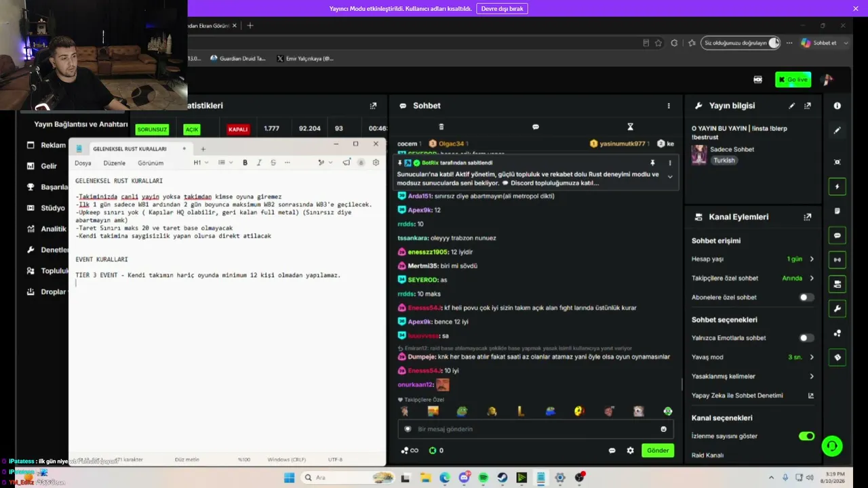Open the list style dropdown in Notepad

coord(225,163)
